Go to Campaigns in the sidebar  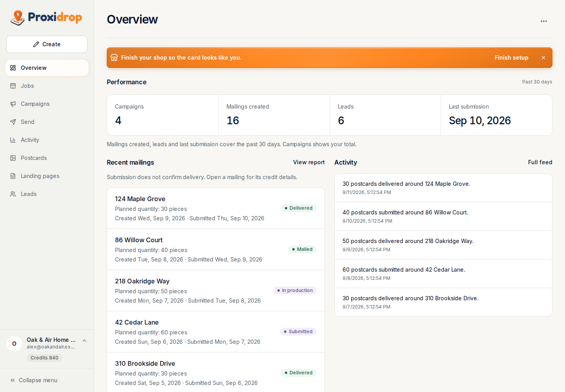pyautogui.click(x=47, y=104)
